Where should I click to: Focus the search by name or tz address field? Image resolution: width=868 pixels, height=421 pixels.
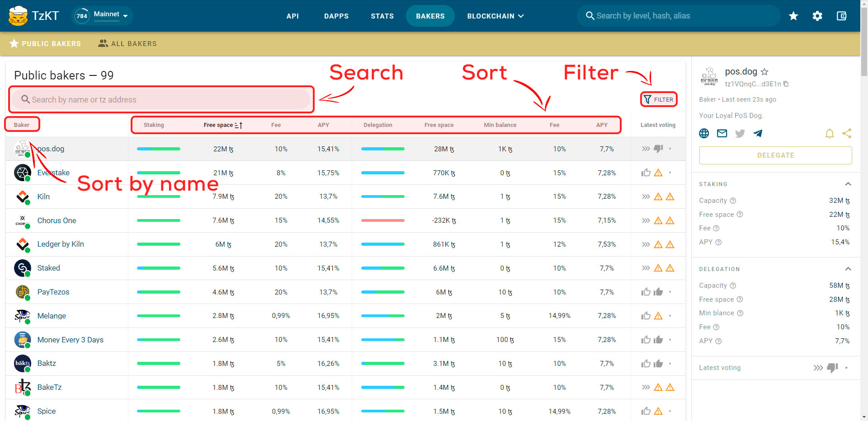pos(161,99)
